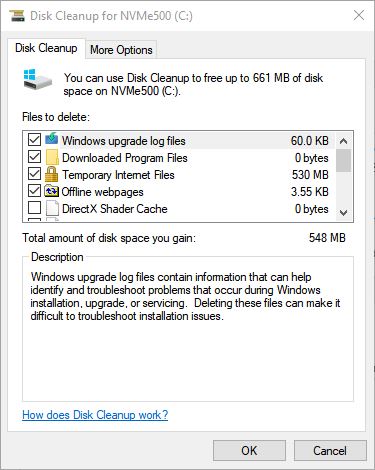This screenshot has height=470, width=375.
Task: Enable DirectX Shader Cache checkbox
Action: click(x=35, y=208)
